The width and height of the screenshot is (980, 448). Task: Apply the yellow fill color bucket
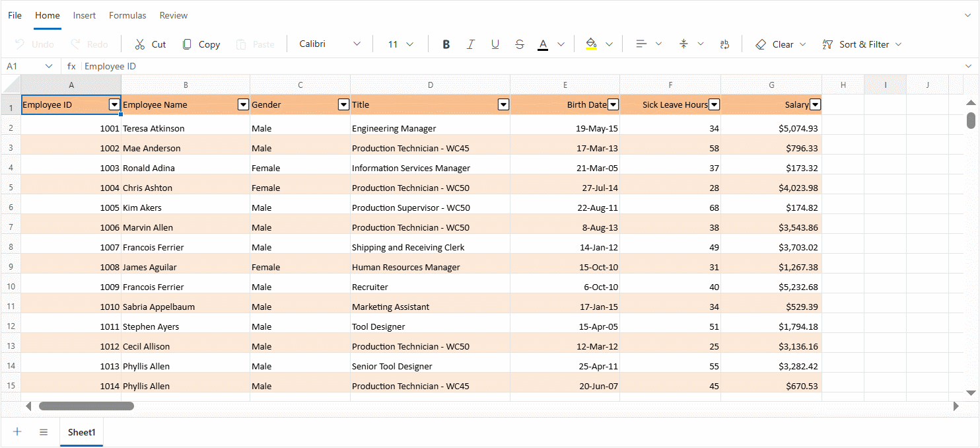pyautogui.click(x=591, y=44)
